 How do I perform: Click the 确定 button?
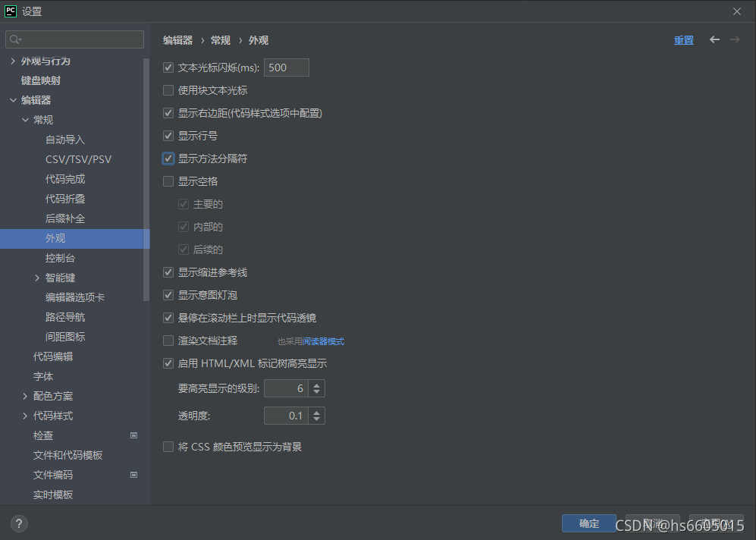588,523
